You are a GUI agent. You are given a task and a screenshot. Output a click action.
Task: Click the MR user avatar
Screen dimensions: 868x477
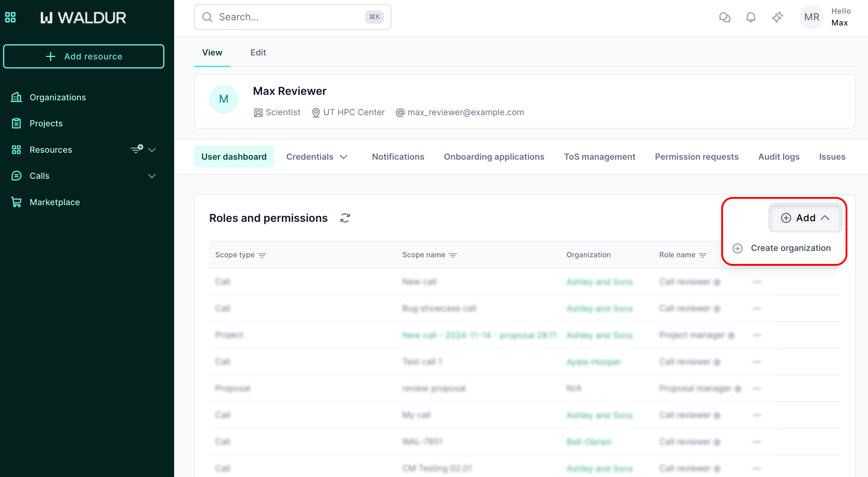click(811, 17)
